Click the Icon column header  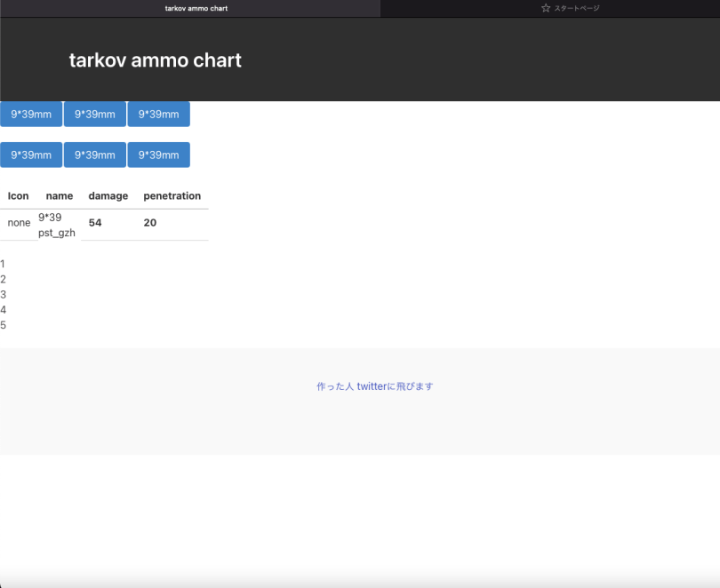(x=19, y=195)
